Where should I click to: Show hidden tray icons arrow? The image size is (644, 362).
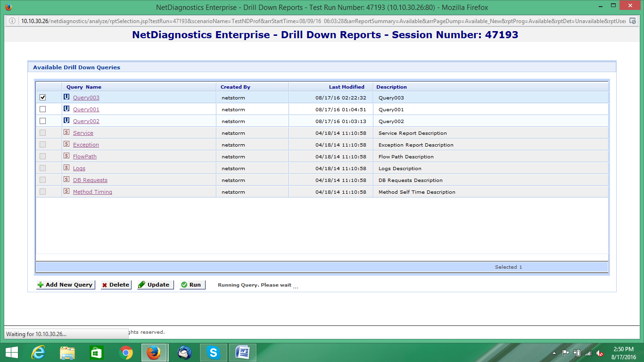point(555,353)
